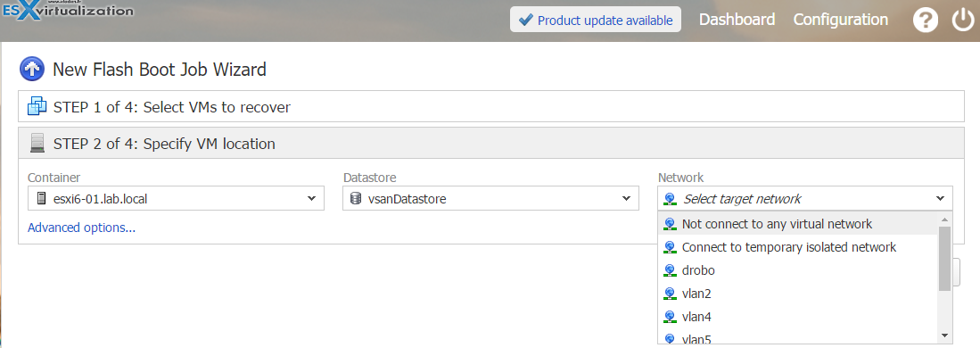Open the Container dropdown esxi6-01.lab.local
Viewport: 980px width, 348px height.
176,198
